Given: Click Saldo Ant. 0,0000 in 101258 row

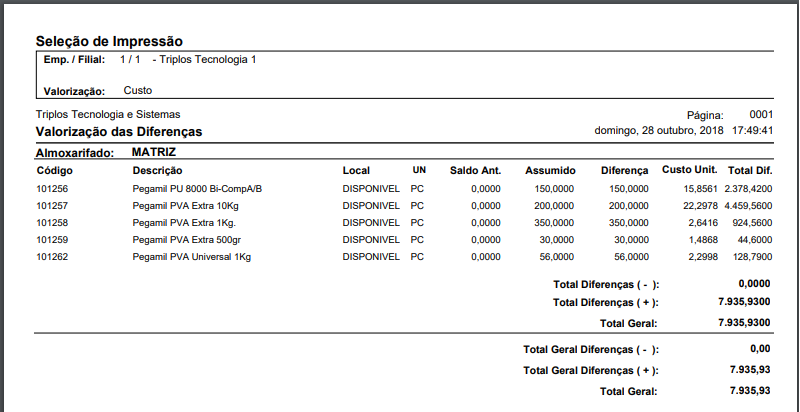Looking at the screenshot, I should click(486, 223).
